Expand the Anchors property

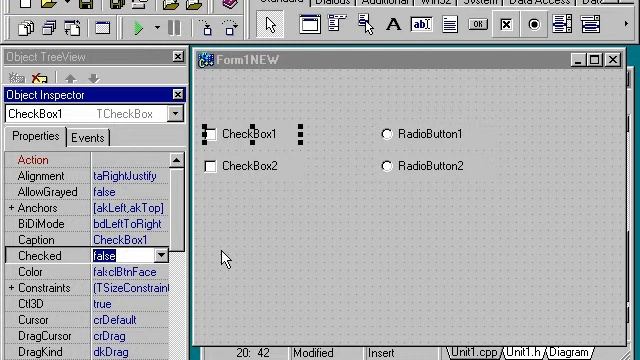11,208
